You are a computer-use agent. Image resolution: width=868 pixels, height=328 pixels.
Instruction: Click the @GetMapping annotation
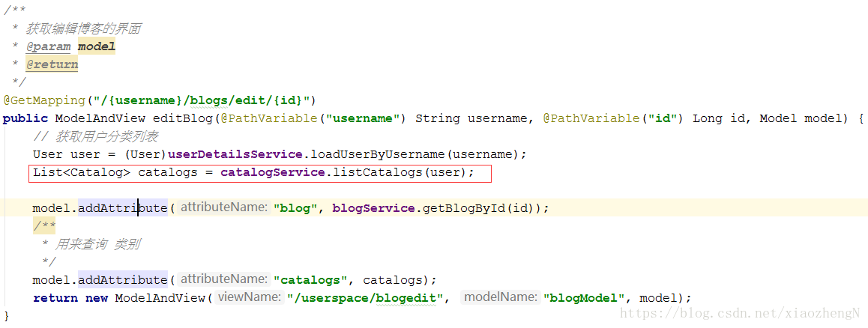44,100
